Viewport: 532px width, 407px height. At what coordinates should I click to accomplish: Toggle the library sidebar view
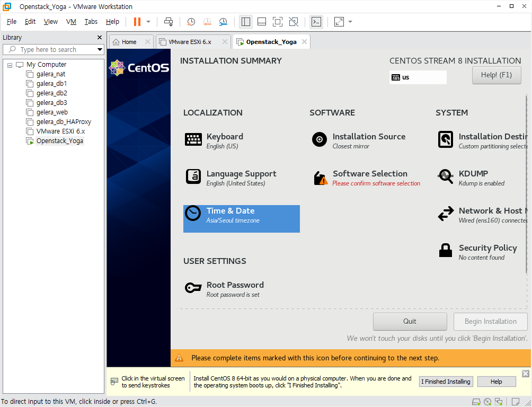pos(246,22)
